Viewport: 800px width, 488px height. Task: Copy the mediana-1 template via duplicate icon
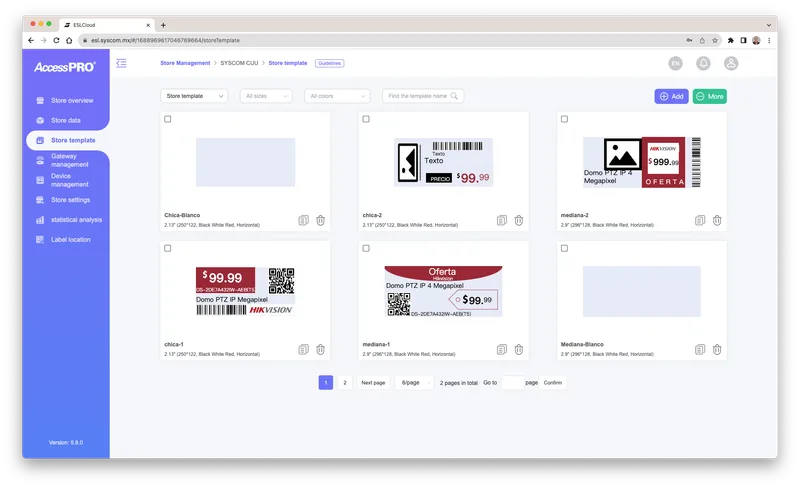[502, 350]
